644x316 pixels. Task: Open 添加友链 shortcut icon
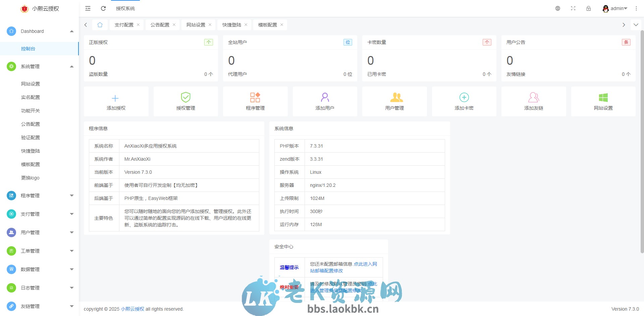(x=533, y=98)
